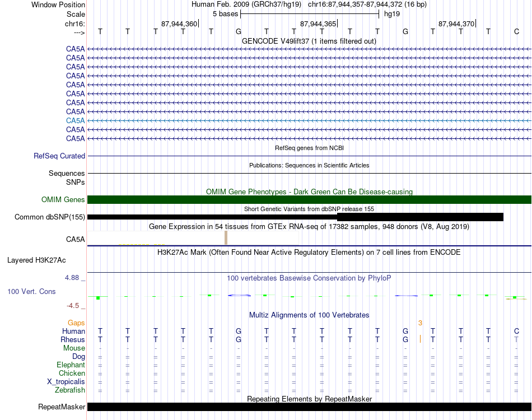Click the thicker black dbSNP variant block

click(x=420, y=217)
